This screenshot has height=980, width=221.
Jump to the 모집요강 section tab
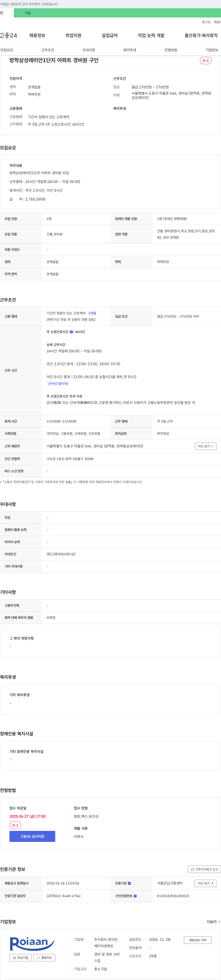pos(7,50)
